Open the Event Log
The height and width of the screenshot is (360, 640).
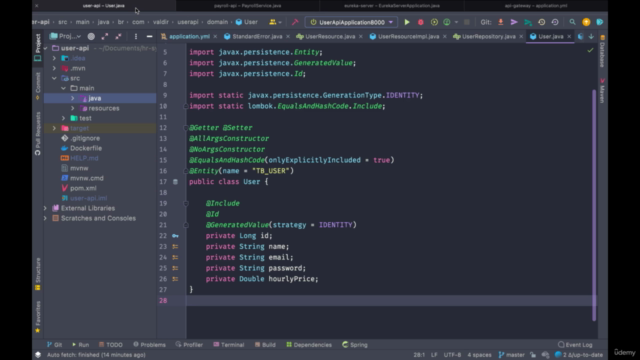point(575,345)
